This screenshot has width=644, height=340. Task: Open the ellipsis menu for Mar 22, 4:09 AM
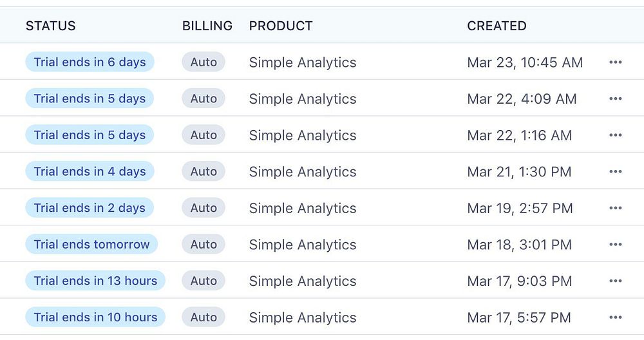(x=615, y=99)
